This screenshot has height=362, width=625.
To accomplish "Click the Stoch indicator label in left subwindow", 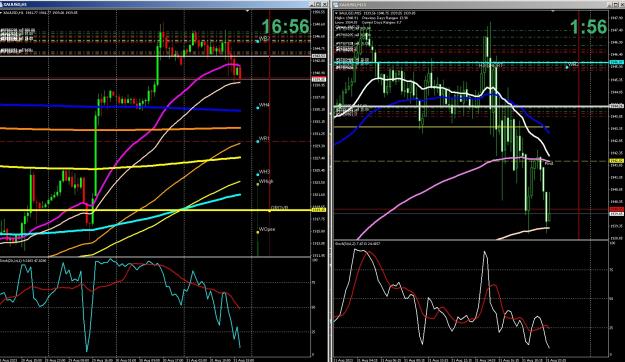I will 23,260.
